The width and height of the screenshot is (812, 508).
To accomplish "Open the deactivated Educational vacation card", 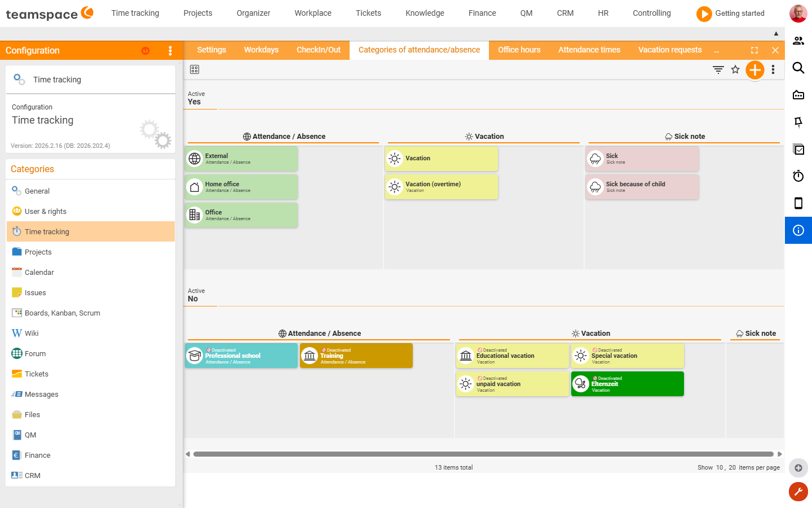I will [513, 356].
